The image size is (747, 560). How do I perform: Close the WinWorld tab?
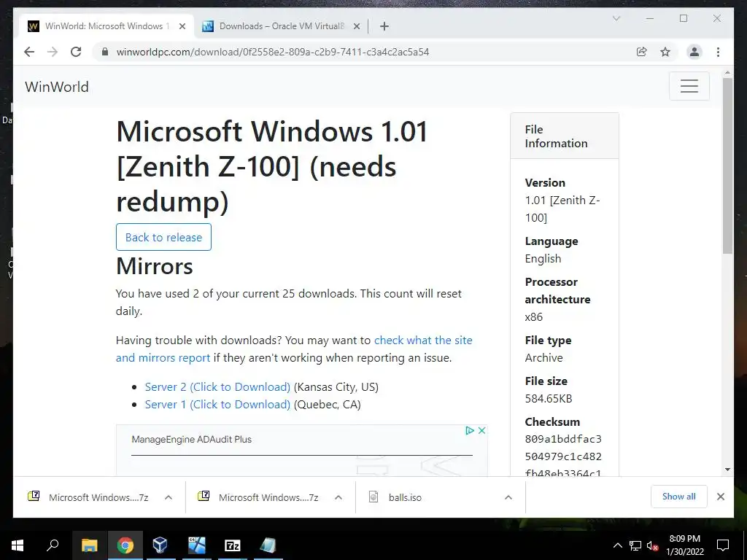click(182, 26)
